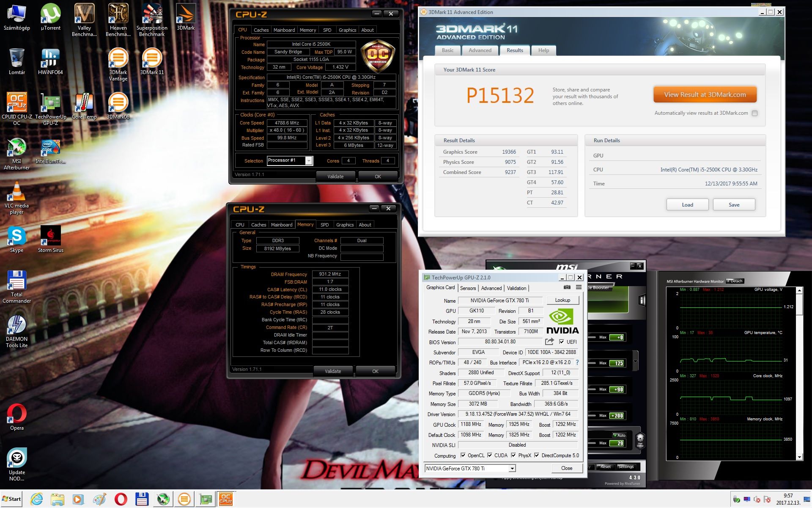
Task: Click the BIOS export share icon
Action: [549, 342]
